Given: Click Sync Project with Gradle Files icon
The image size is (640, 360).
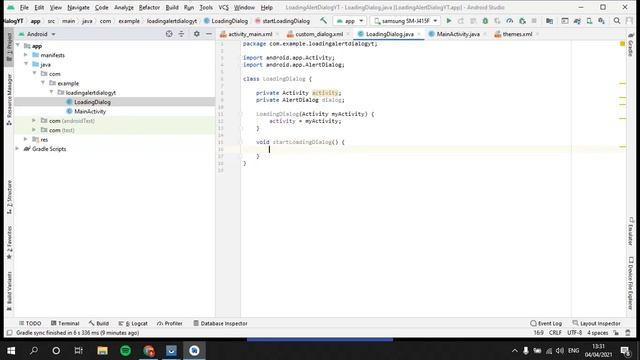Looking at the screenshot, I should click(x=577, y=20).
